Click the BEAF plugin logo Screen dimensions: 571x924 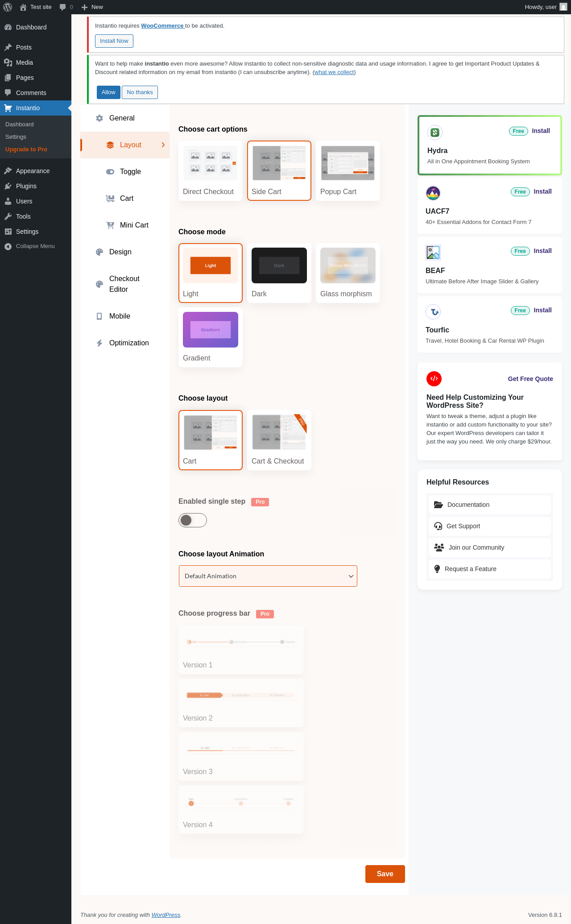tap(433, 253)
